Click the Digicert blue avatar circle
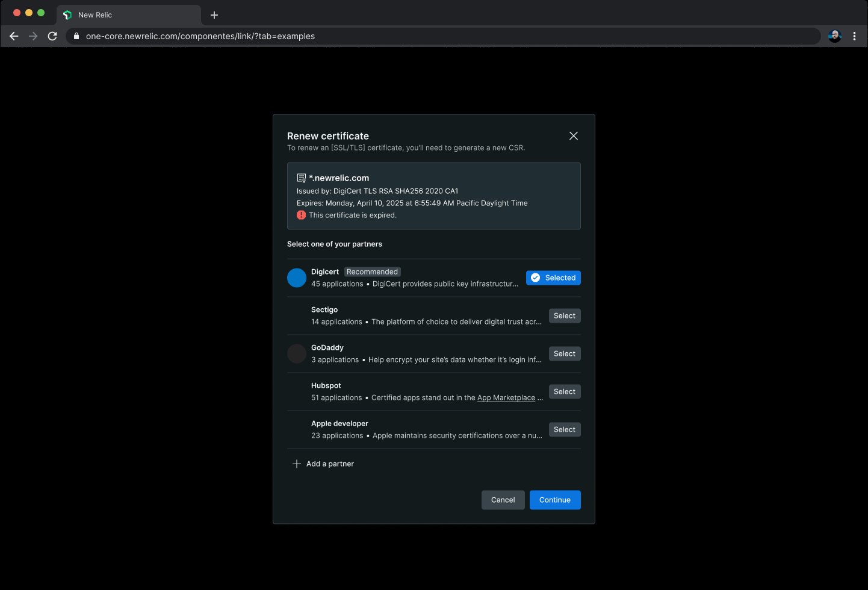The width and height of the screenshot is (868, 590). (x=297, y=278)
